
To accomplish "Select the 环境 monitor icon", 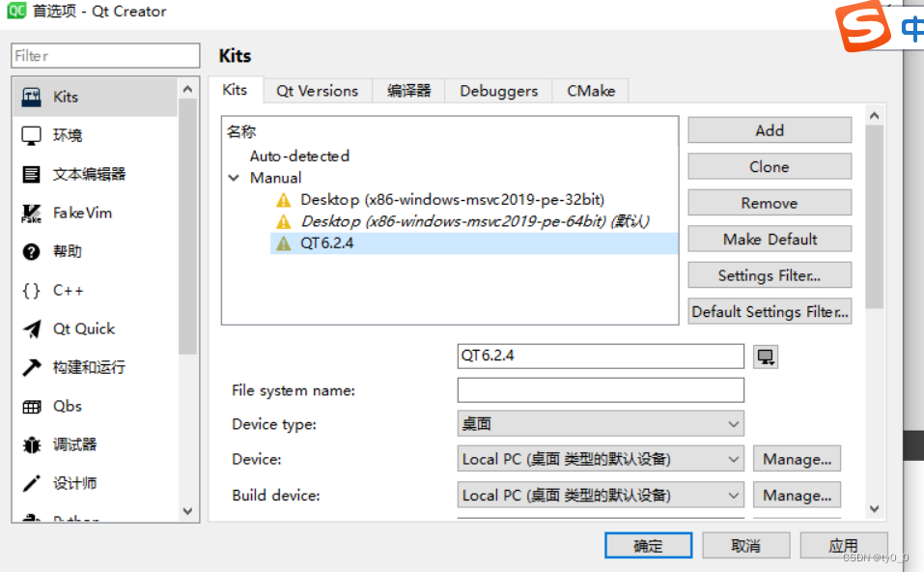I will (31, 135).
